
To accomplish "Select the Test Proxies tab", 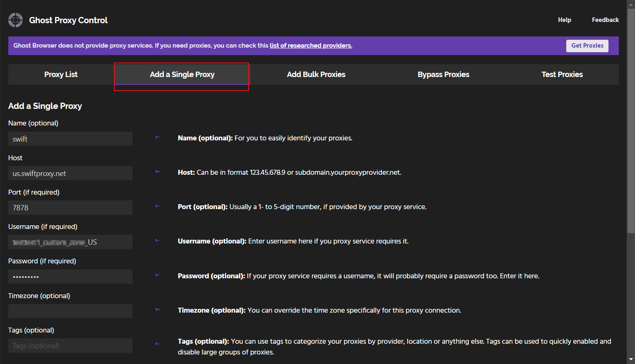I will click(562, 75).
